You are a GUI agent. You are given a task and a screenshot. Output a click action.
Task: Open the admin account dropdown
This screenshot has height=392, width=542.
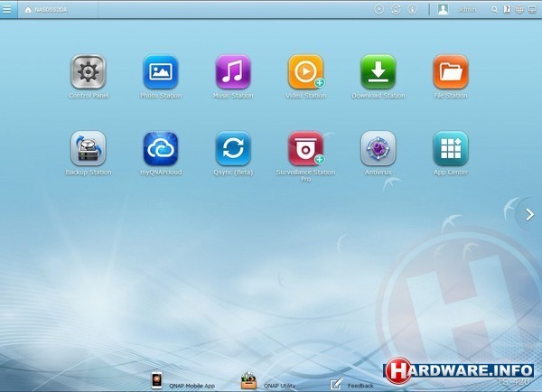467,10
